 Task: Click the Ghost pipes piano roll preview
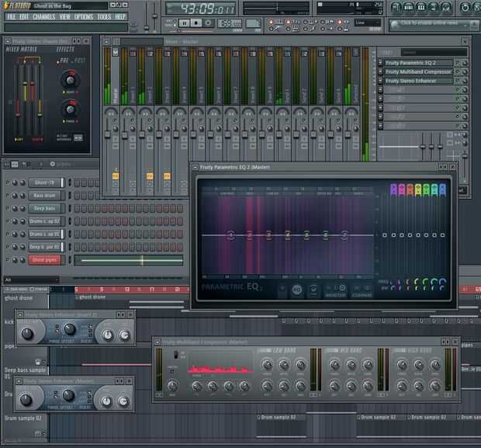(x=129, y=260)
